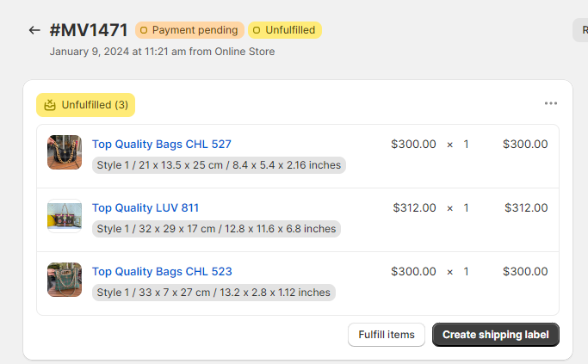588x364 pixels.
Task: Click the LUV 811 variant size tag
Action: click(216, 229)
